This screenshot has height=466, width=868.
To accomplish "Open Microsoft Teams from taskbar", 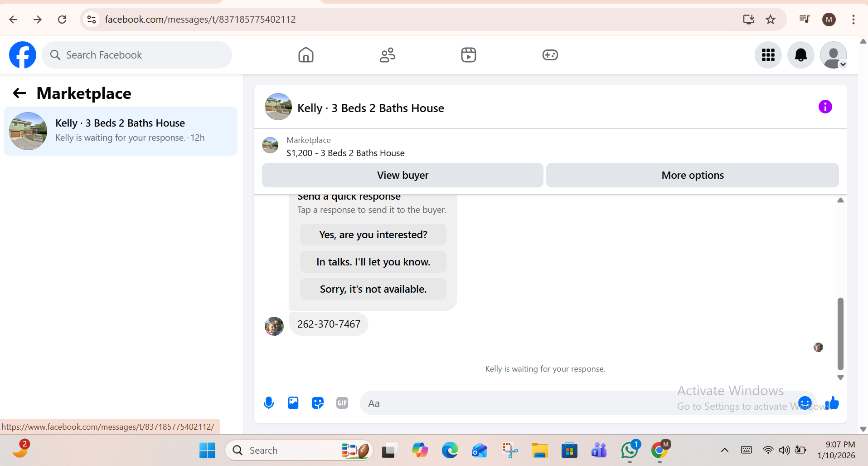I will 599,450.
